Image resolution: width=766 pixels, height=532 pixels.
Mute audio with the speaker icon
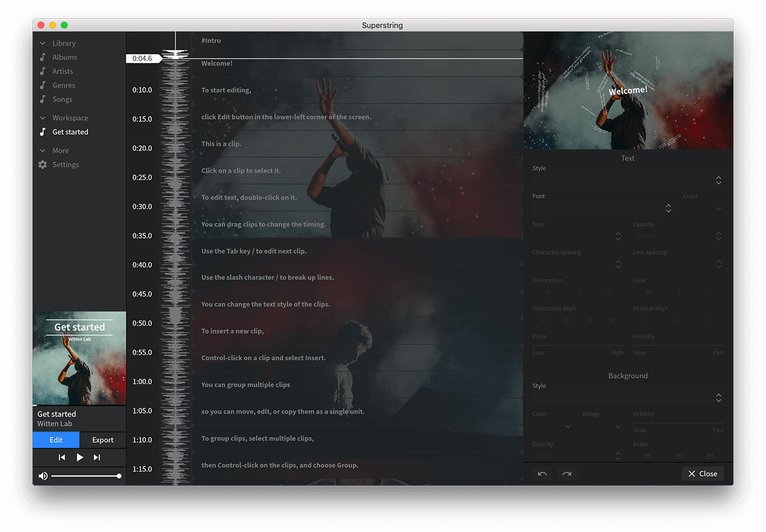click(43, 476)
